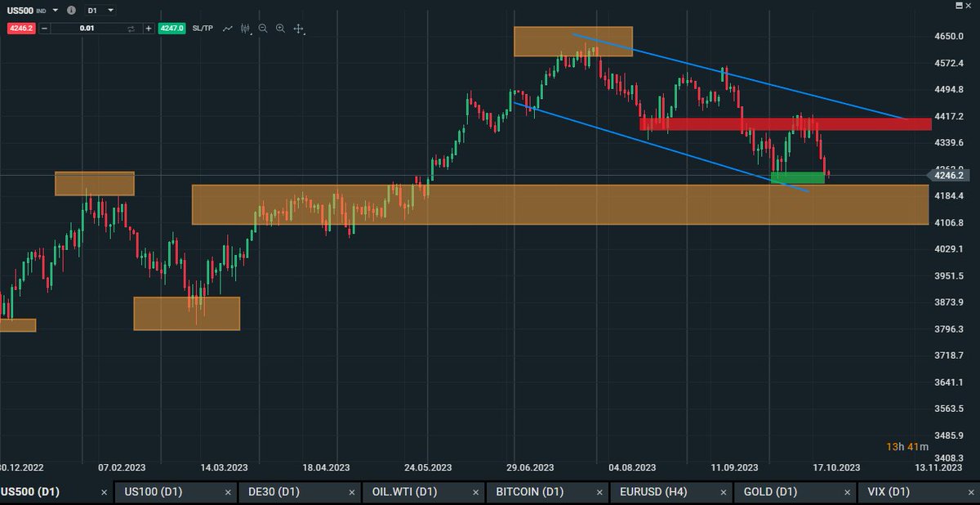
Task: Select the crosshair move tool
Action: pos(299,29)
